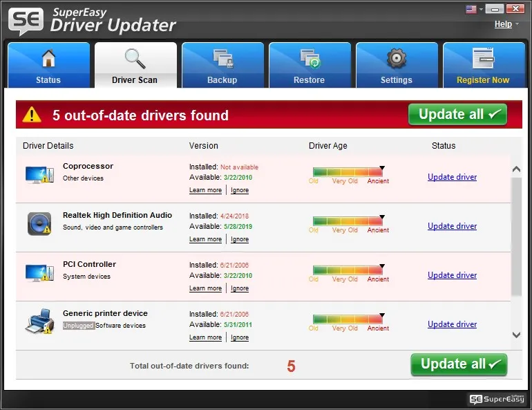Click the Generic printer device icon
Image resolution: width=532 pixels, height=410 pixels.
[x=39, y=322]
